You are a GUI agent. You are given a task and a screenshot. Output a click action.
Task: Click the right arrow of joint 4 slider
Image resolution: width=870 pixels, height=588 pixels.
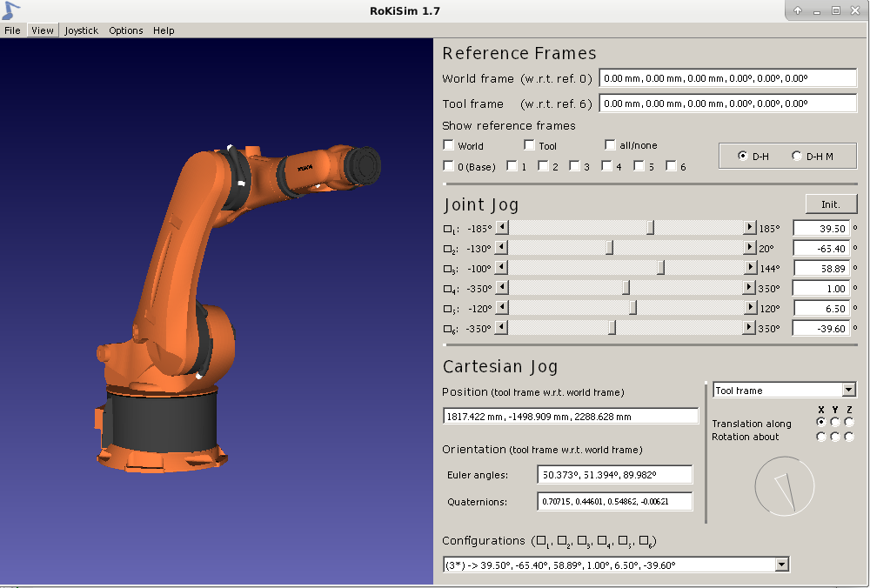point(750,287)
